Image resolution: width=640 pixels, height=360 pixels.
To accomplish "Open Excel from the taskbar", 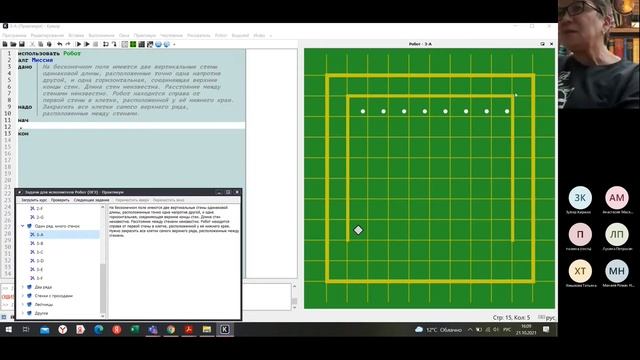I will [x=135, y=329].
